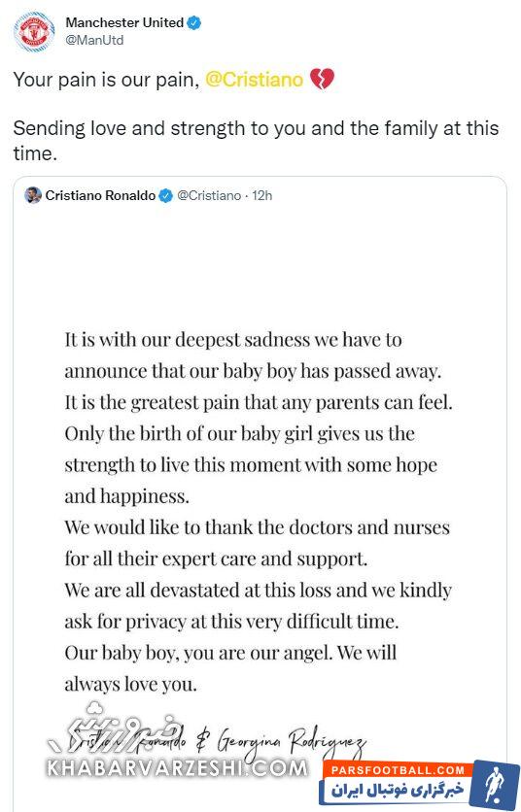This screenshot has height=812, width=521.
Task: Click the @Cristiano handle in quoted tweet
Action: (209, 196)
